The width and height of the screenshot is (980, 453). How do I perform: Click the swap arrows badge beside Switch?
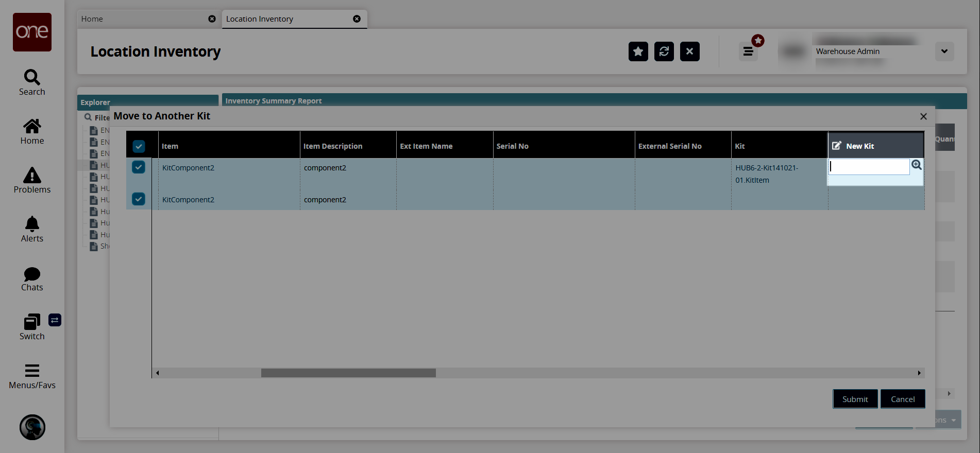(55, 320)
